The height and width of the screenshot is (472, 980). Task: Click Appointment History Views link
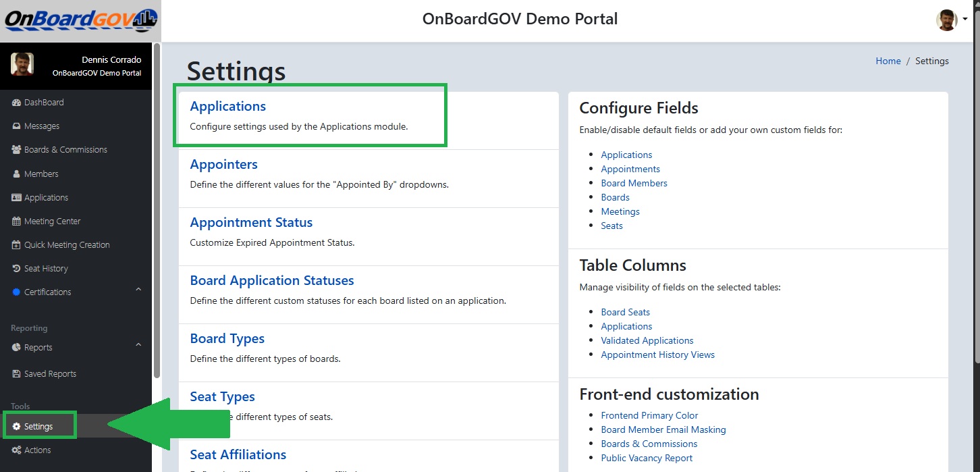pyautogui.click(x=658, y=355)
